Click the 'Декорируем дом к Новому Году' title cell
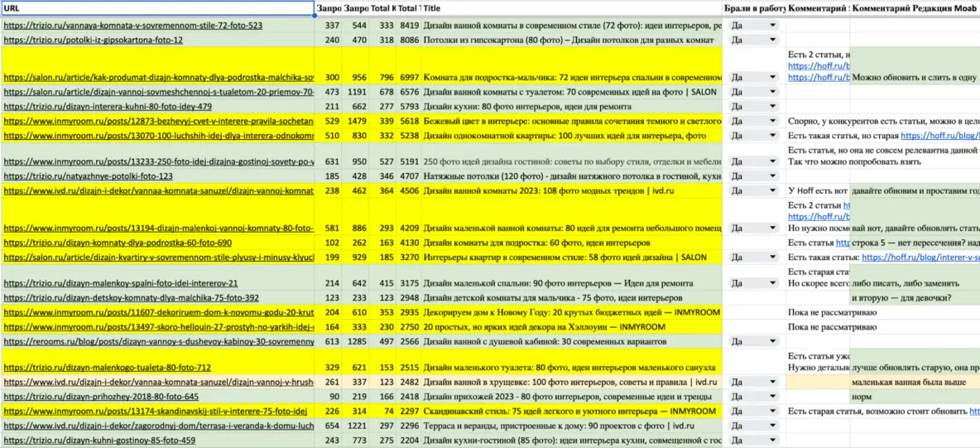 pyautogui.click(x=571, y=312)
